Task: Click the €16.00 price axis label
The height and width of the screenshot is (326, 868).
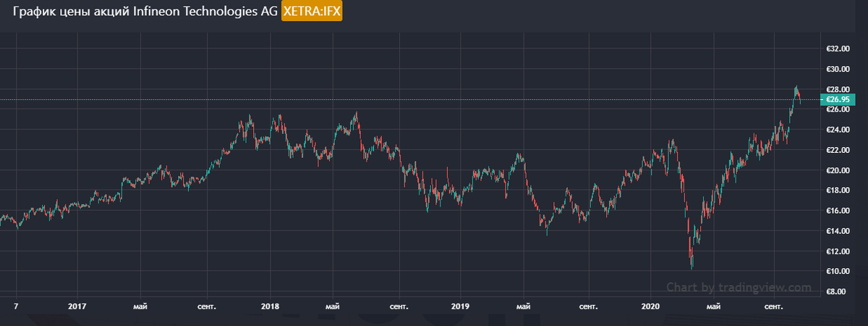Action: [837, 211]
